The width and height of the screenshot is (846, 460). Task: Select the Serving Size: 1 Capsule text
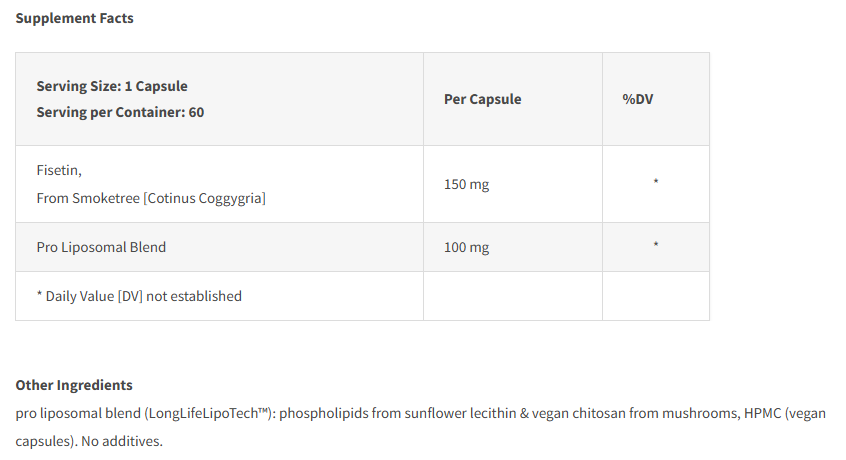click(x=112, y=86)
